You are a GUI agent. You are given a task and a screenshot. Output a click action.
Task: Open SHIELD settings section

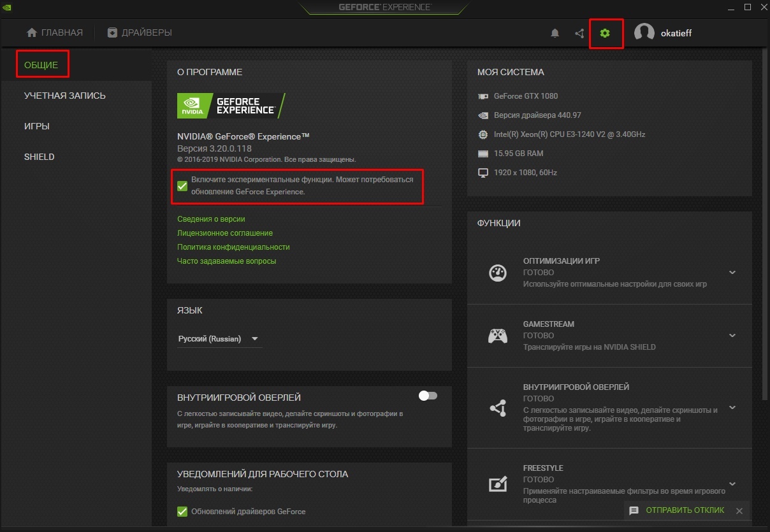40,157
